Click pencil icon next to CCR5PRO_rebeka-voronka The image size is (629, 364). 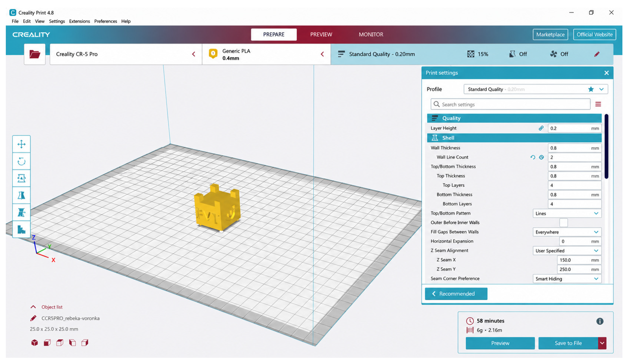(x=33, y=318)
